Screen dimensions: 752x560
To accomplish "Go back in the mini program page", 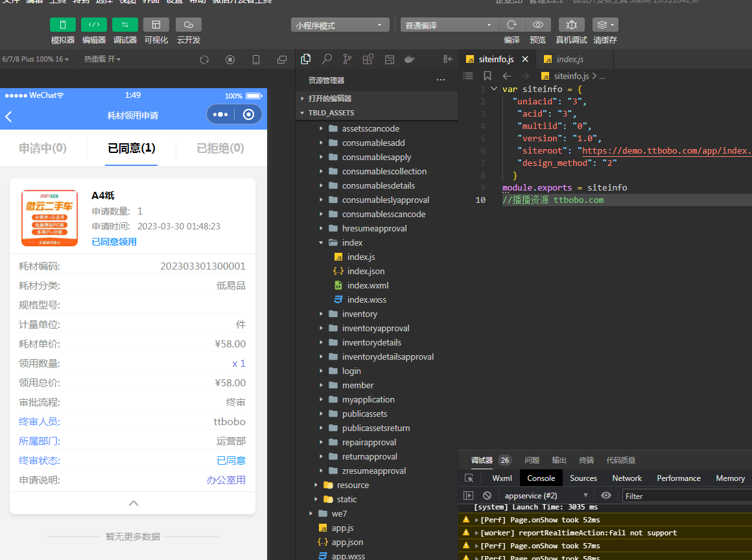I will (x=8, y=116).
